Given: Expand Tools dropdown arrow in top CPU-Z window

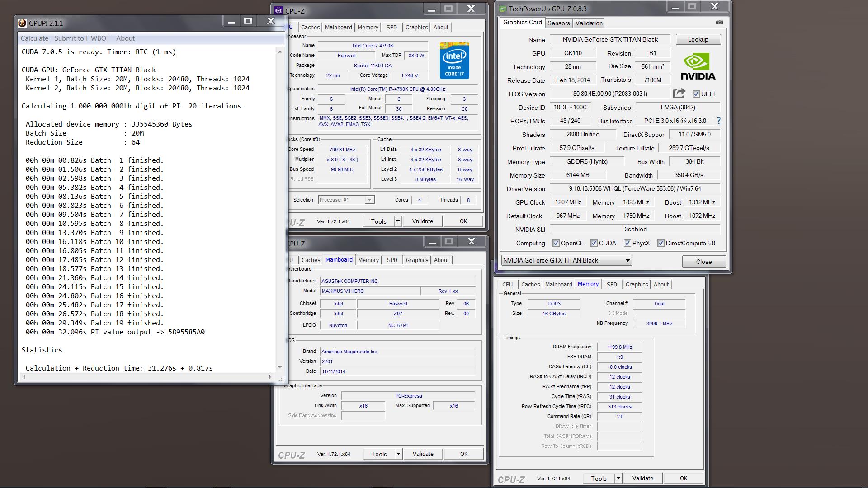Looking at the screenshot, I should [x=398, y=221].
